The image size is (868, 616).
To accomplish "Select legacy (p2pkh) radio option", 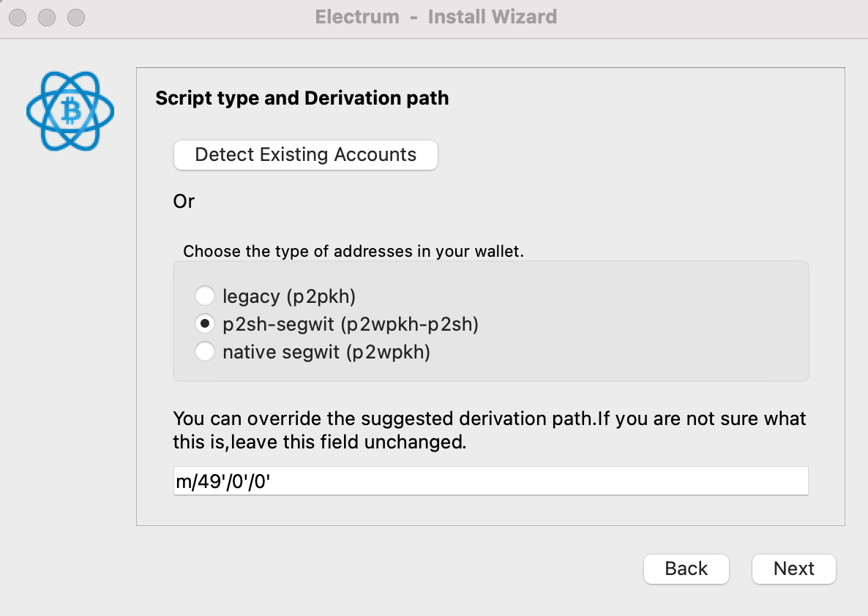I will (205, 296).
